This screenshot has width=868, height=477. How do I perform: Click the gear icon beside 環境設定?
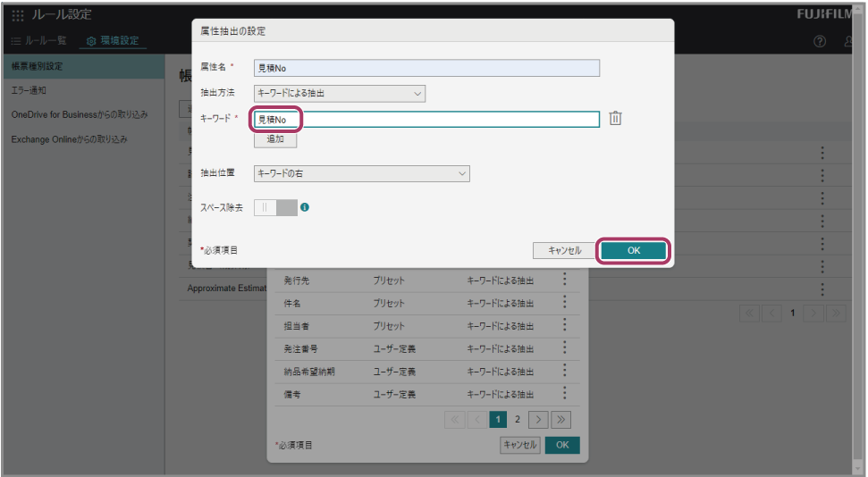(x=91, y=41)
